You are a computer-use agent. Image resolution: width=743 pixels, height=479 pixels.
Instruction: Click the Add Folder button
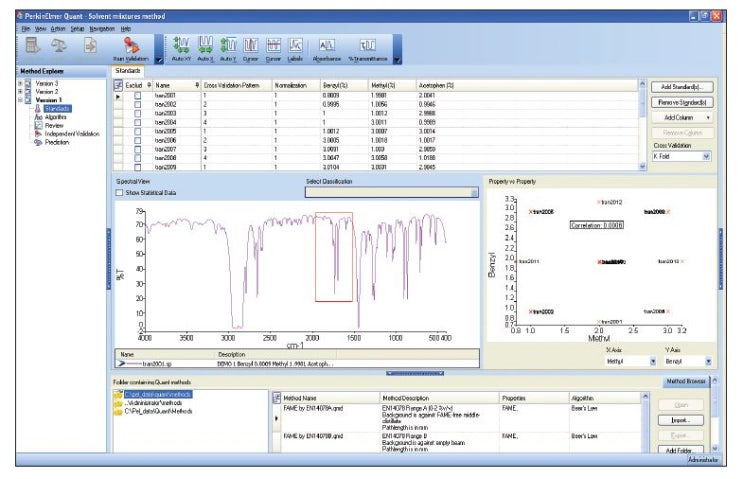(x=680, y=450)
